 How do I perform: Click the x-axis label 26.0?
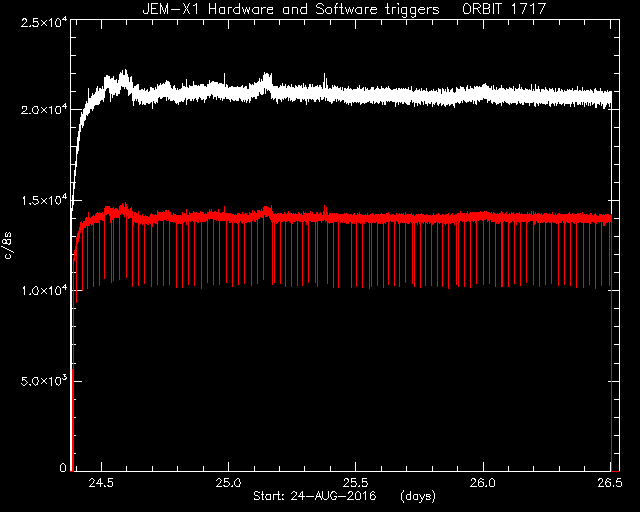483,483
